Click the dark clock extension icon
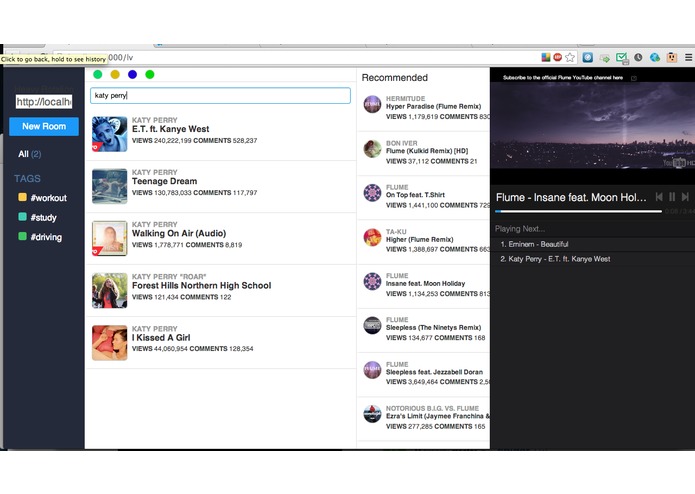The height and width of the screenshot is (494, 695). point(638,57)
